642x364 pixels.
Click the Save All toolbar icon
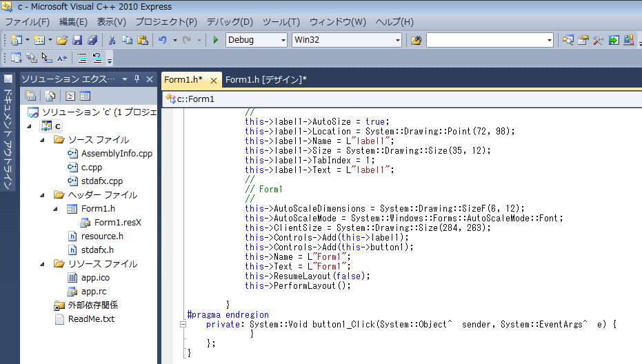92,40
